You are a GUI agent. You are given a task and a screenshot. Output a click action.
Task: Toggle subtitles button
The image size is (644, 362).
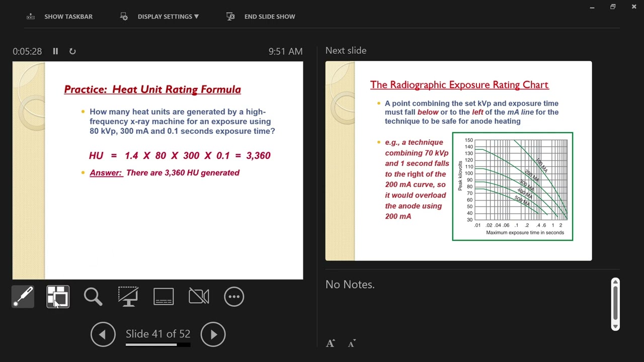coord(164,297)
